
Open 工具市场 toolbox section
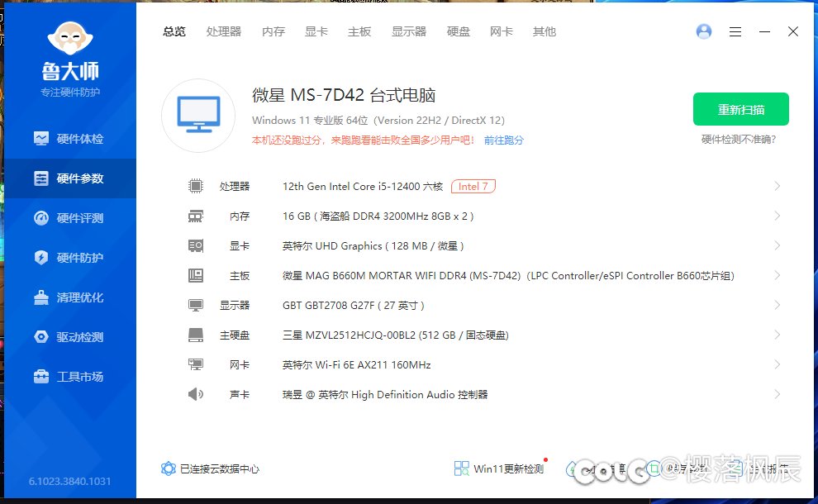tap(69, 377)
